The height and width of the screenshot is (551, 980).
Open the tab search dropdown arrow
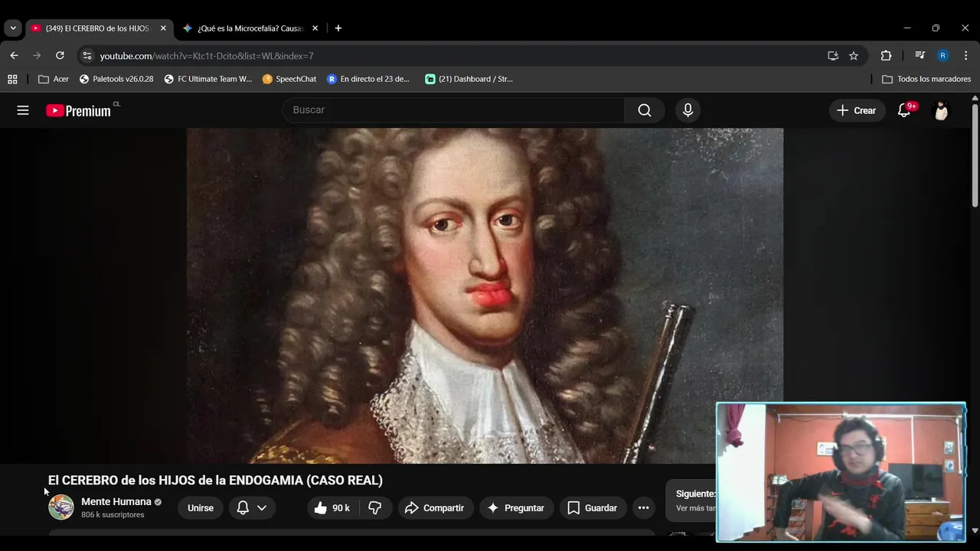coord(13,28)
